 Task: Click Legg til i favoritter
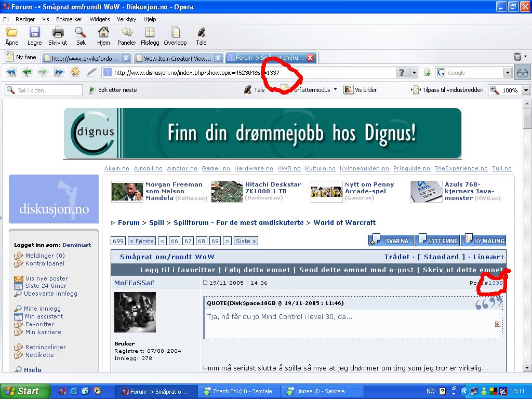tap(178, 270)
